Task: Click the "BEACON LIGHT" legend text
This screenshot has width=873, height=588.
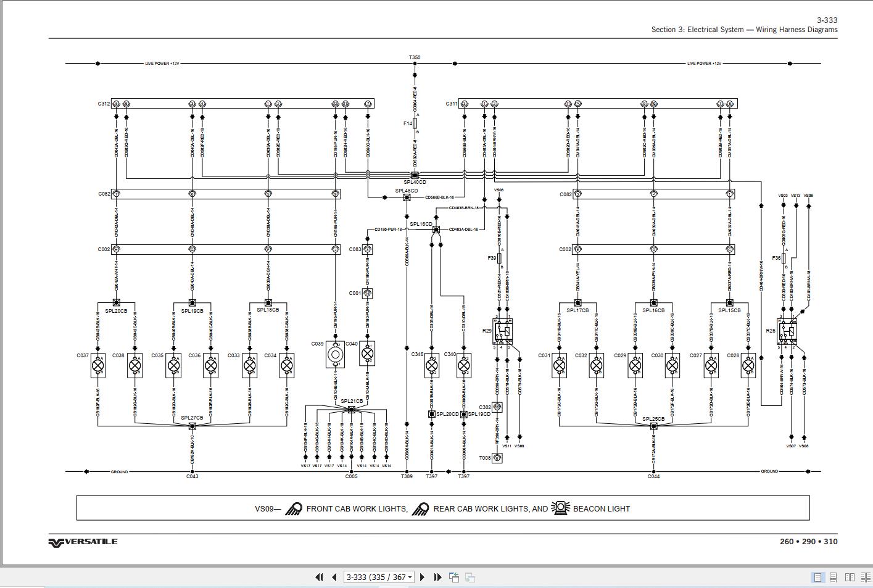Action: (602, 509)
